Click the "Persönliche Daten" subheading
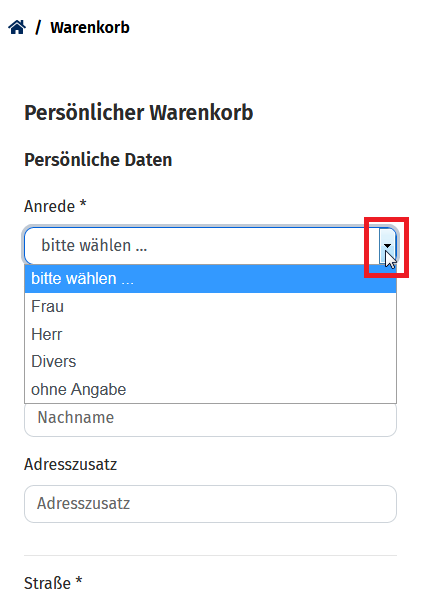The height and width of the screenshot is (595, 426). (98, 160)
